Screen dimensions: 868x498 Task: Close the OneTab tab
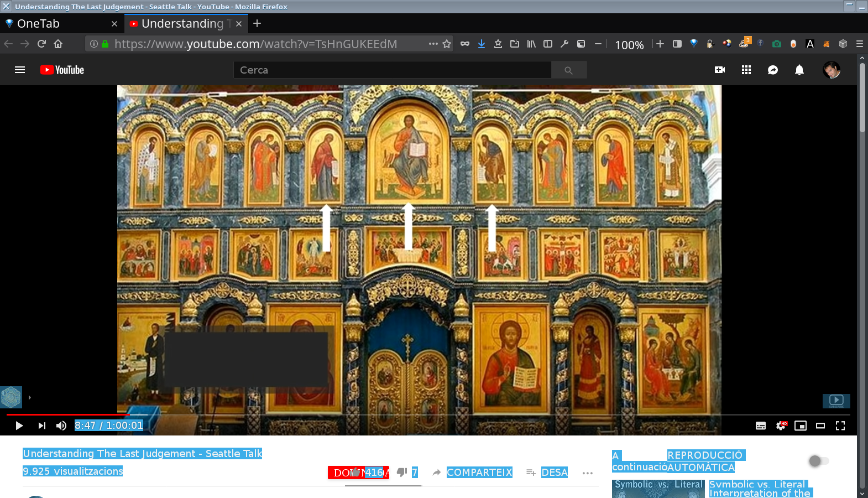[x=114, y=24]
